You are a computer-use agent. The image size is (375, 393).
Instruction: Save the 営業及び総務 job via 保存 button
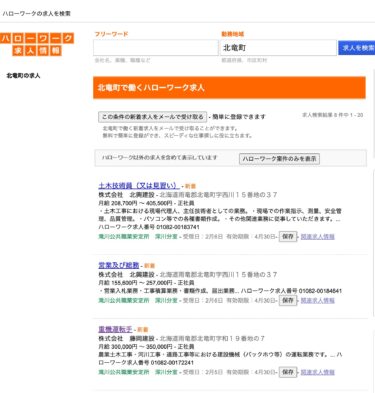tap(288, 300)
